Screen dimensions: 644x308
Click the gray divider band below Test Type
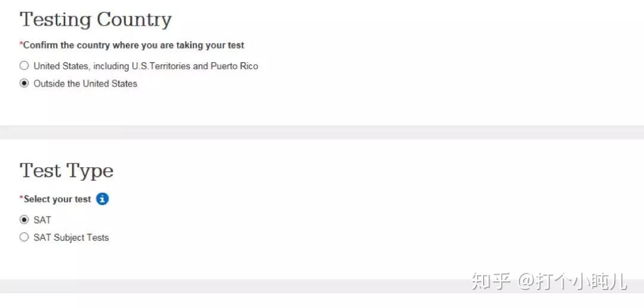[x=239, y=286]
